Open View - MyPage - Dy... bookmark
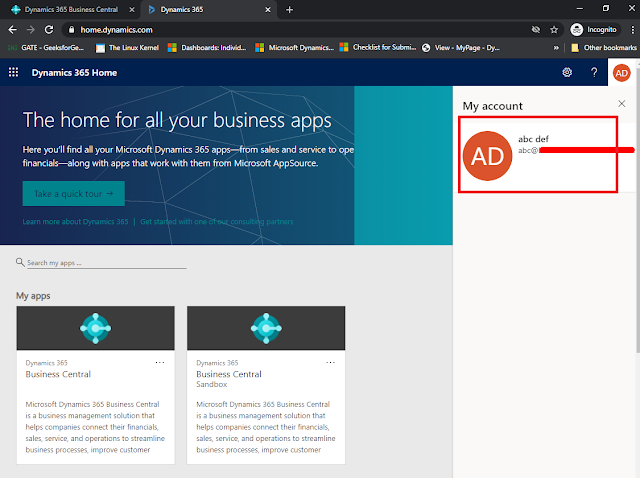This screenshot has width=640, height=478. coord(461,48)
